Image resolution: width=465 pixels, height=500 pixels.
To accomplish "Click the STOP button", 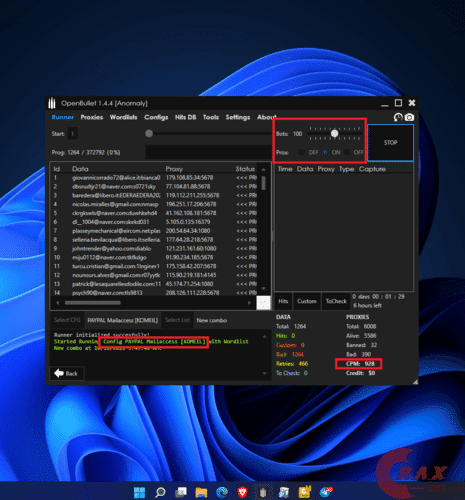I will coord(390,143).
